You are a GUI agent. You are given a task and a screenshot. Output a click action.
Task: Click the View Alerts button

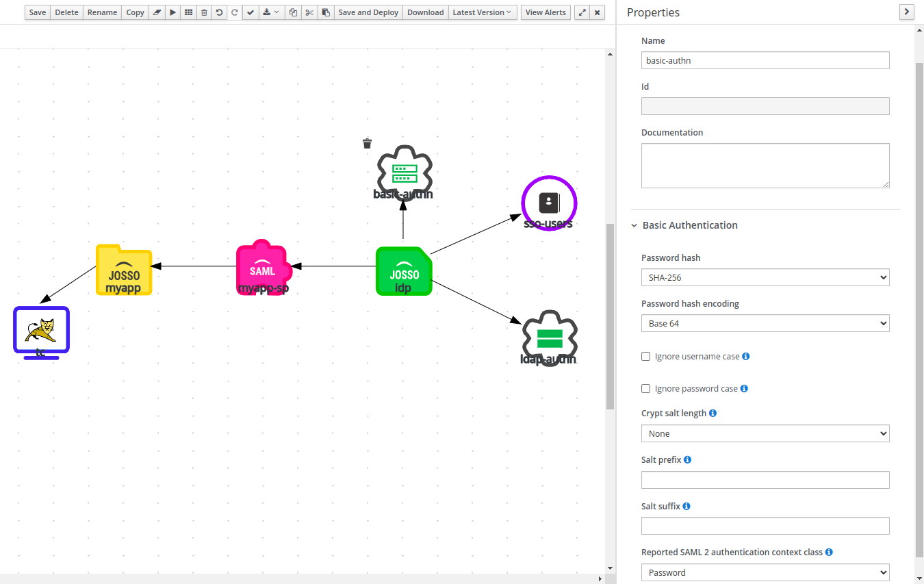(546, 12)
